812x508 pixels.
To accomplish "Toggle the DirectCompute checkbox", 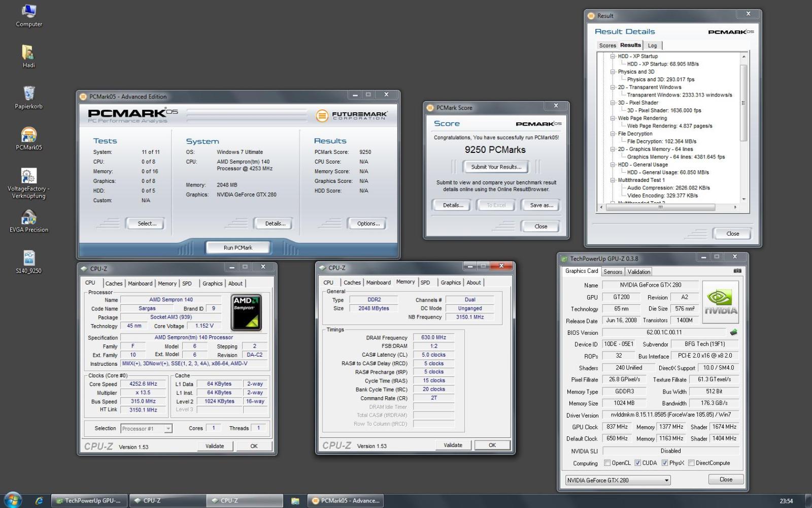I will (691, 463).
